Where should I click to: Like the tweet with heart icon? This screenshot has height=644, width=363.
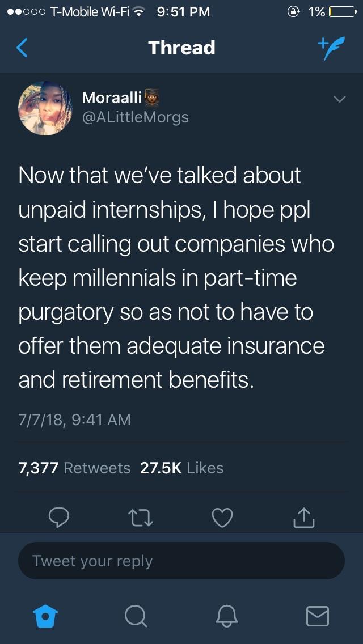point(221,516)
